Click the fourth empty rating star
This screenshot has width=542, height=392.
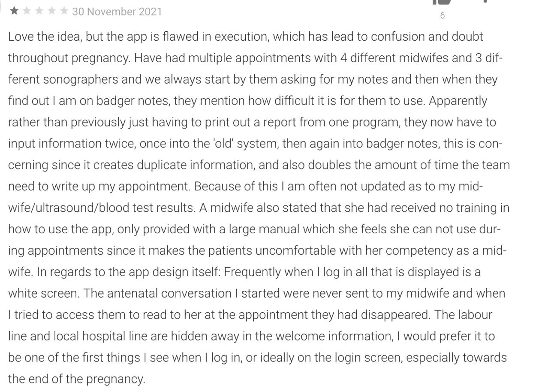click(x=51, y=11)
